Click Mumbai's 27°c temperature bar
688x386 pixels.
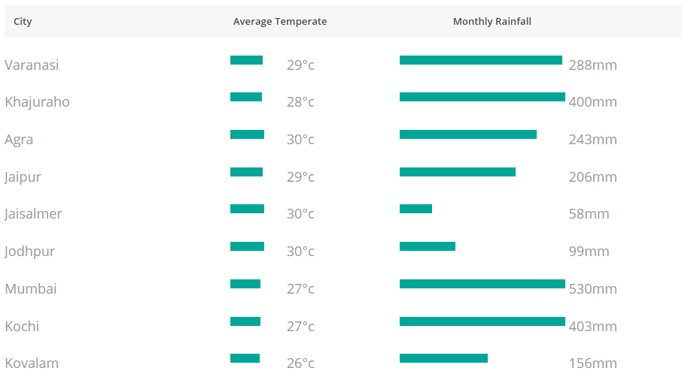click(245, 284)
